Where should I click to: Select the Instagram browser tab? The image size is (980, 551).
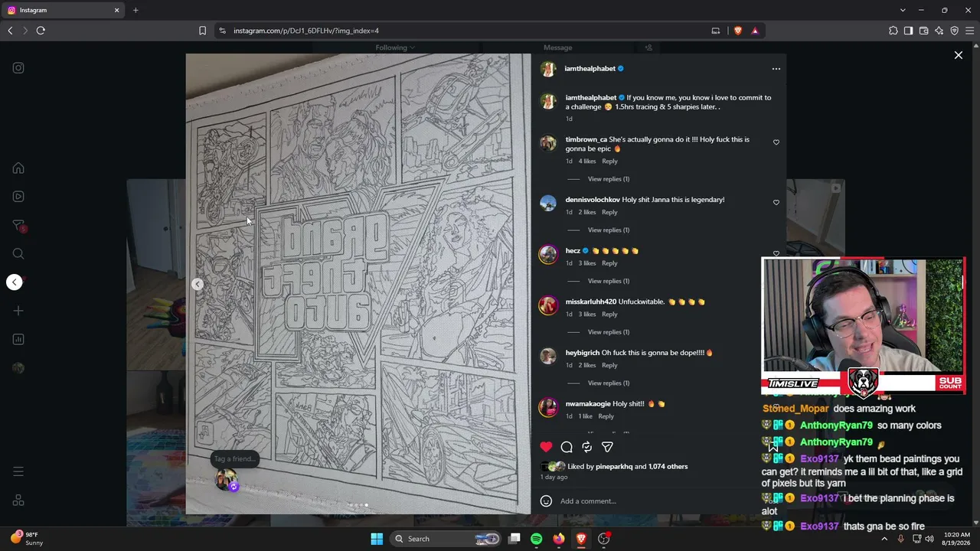tap(64, 10)
